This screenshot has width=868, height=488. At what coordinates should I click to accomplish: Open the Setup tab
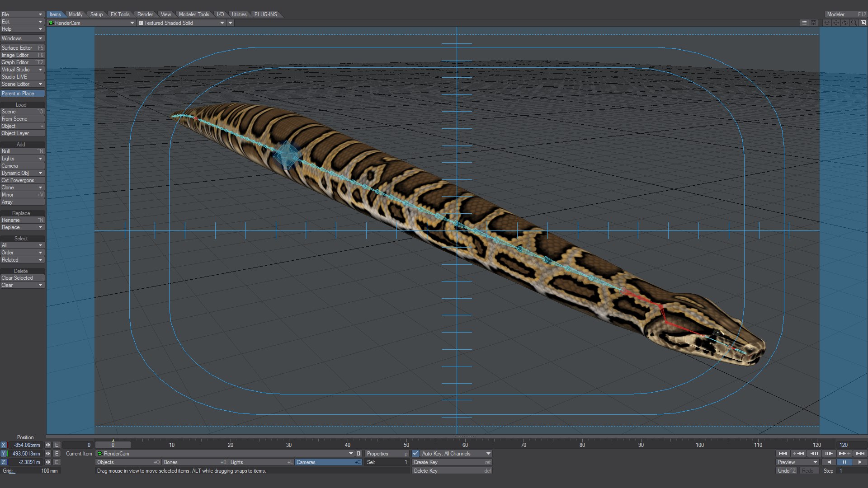pyautogui.click(x=96, y=14)
